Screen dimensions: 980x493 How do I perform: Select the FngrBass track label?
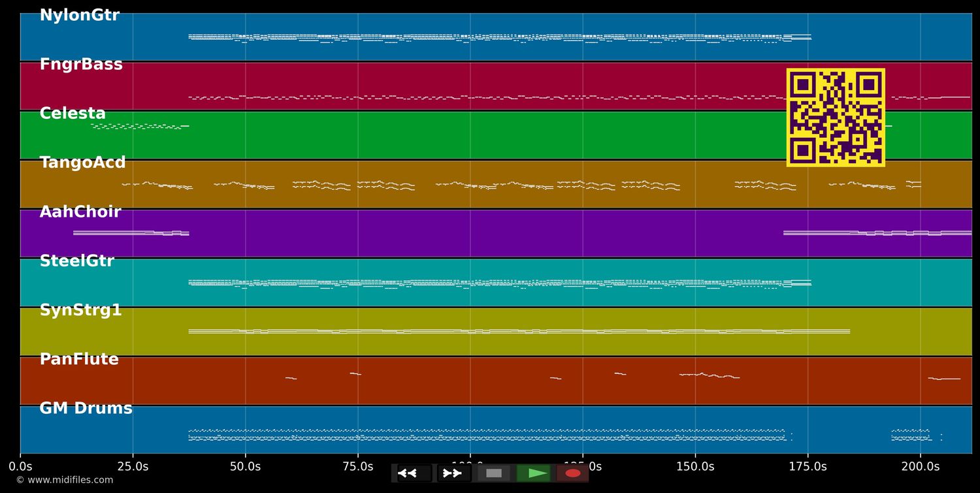pyautogui.click(x=81, y=65)
